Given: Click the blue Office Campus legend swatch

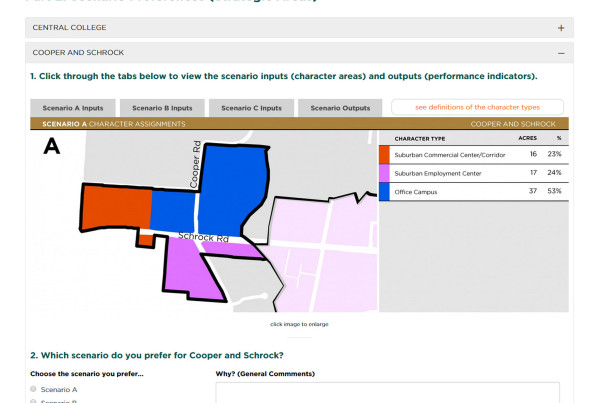Looking at the screenshot, I should [384, 190].
